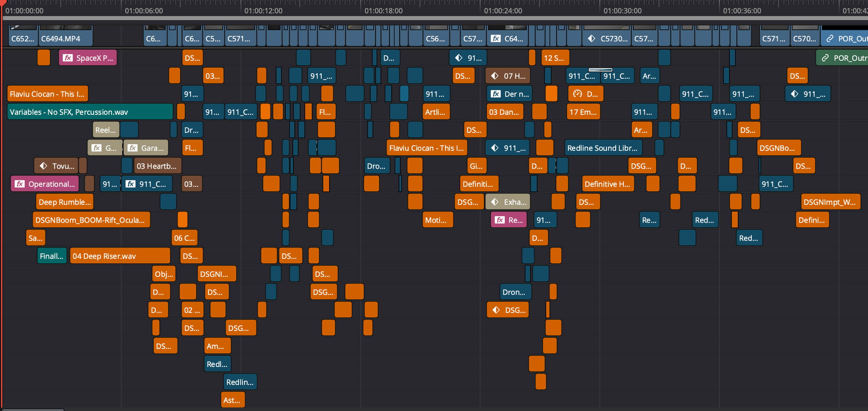
Task: Click the horizontal scrollbar at bottom left
Action: pos(33,410)
